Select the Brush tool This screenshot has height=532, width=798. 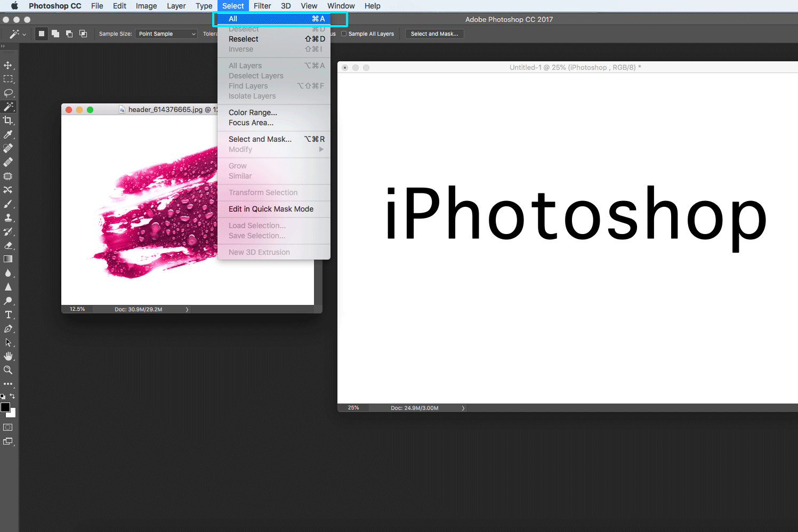(8, 204)
